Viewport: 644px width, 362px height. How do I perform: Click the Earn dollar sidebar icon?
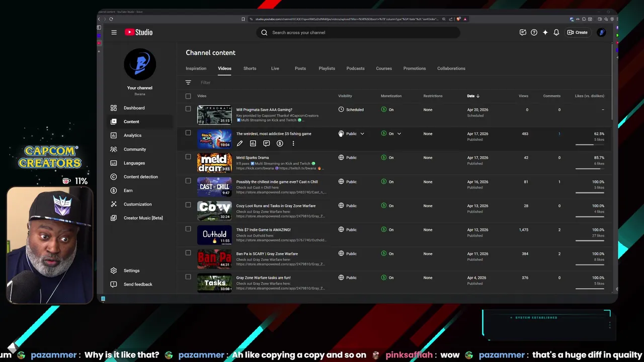coord(114,191)
